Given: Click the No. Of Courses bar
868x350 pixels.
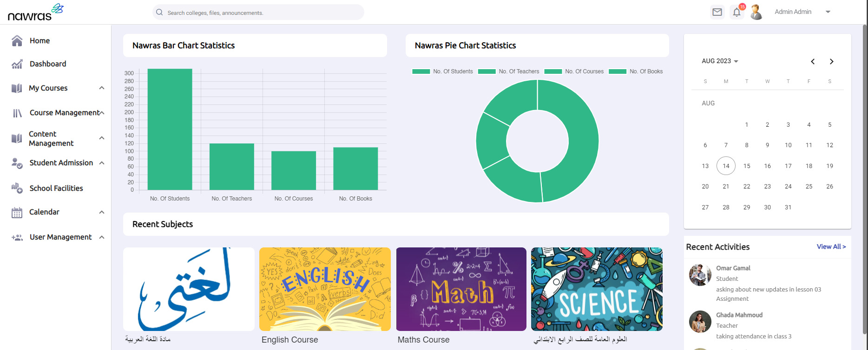Looking at the screenshot, I should 294,170.
